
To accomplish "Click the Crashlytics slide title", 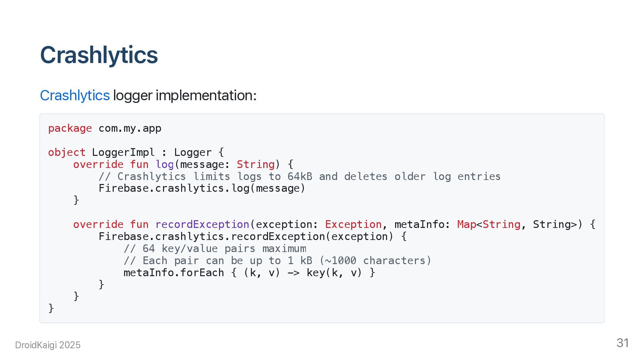I will click(x=99, y=55).
